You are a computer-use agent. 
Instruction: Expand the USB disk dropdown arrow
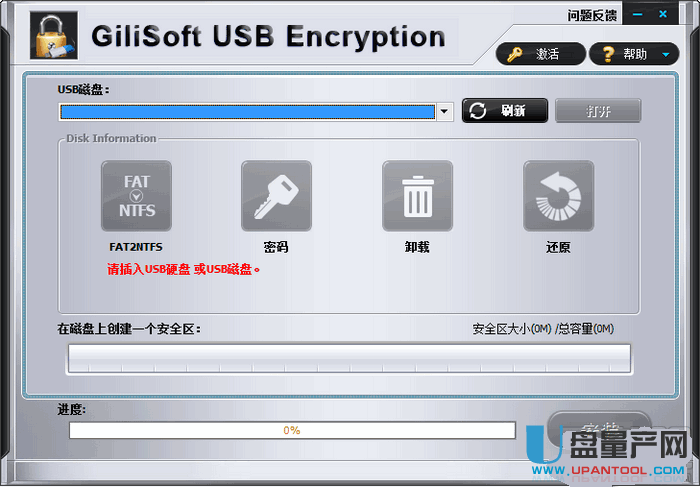tap(445, 112)
